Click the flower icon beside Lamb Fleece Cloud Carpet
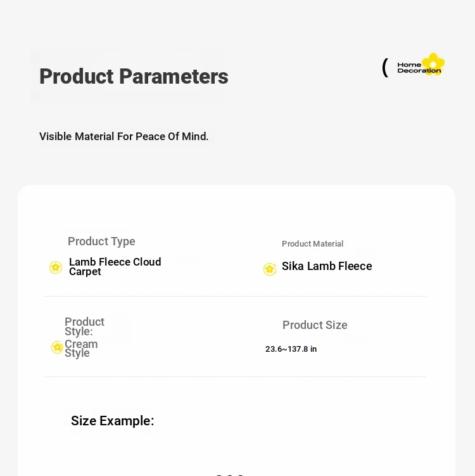The height and width of the screenshot is (476, 475). (56, 267)
